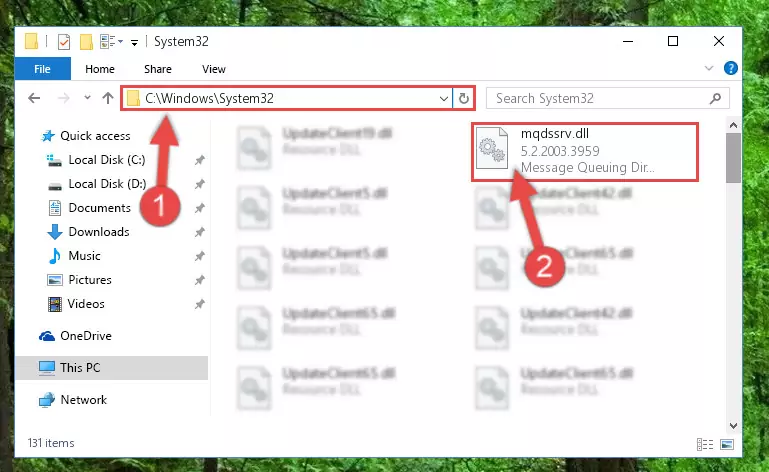This screenshot has height=472, width=769.
Task: Click the vertical scrollbar thumb
Action: 733,158
